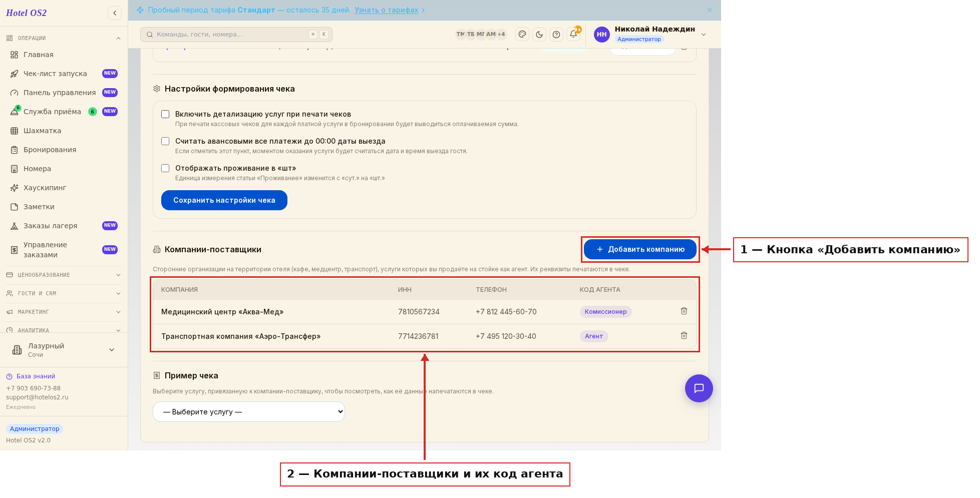Close the trial period banner
The width and height of the screenshot is (980, 498).
(x=710, y=10)
